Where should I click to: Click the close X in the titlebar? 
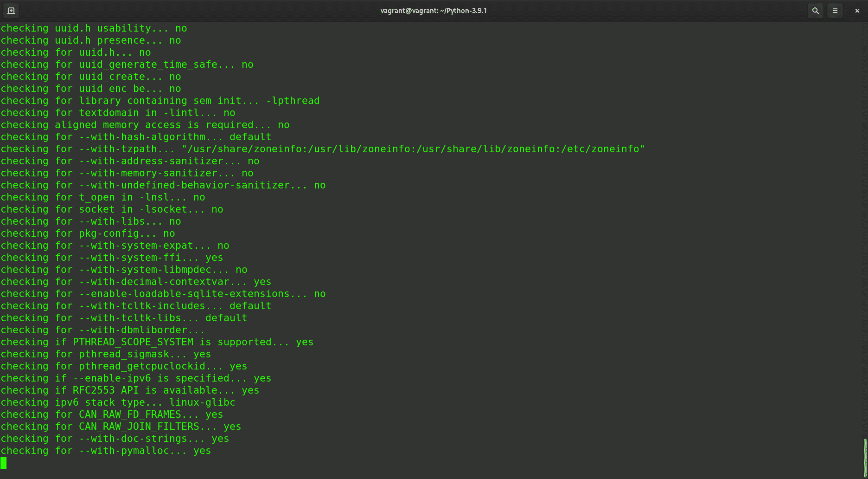point(856,10)
